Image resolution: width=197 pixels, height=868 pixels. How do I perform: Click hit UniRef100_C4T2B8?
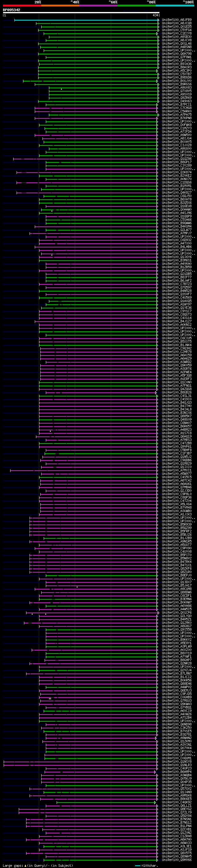click(x=177, y=443)
